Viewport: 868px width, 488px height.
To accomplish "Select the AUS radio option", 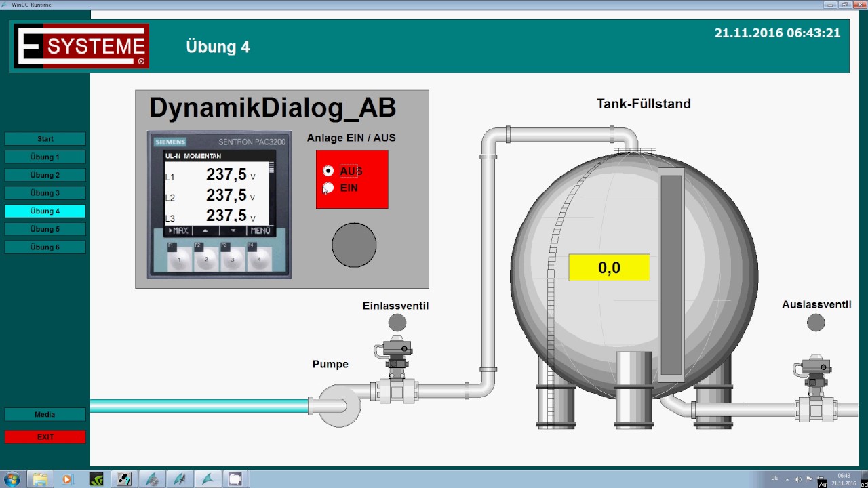I will coord(328,171).
